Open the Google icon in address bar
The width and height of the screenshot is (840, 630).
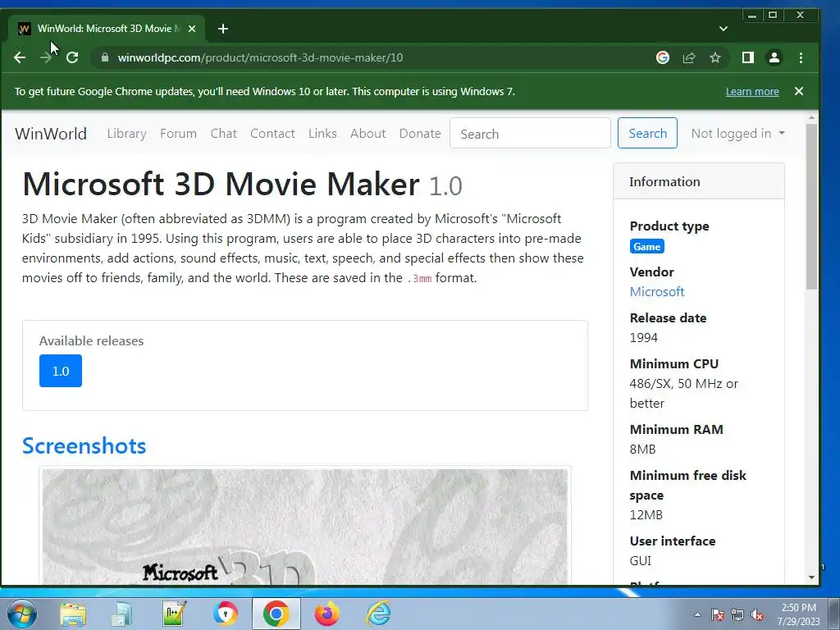click(663, 57)
